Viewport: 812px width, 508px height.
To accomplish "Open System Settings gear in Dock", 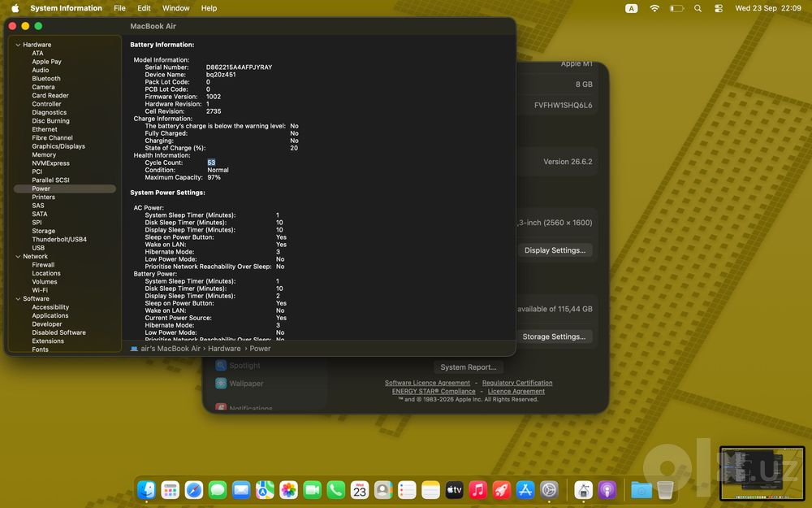I will [550, 489].
